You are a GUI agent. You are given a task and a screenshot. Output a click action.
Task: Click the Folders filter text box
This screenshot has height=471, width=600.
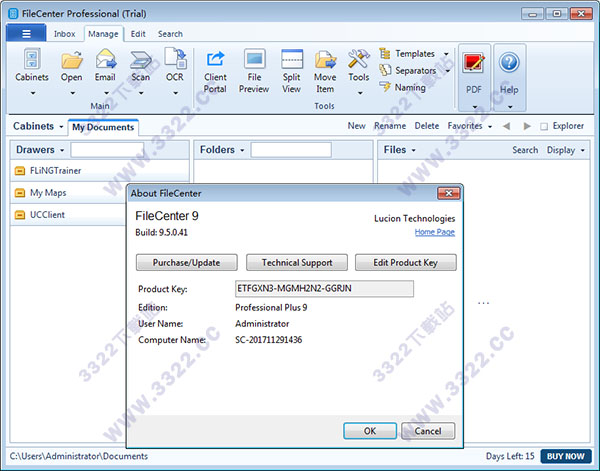(291, 150)
